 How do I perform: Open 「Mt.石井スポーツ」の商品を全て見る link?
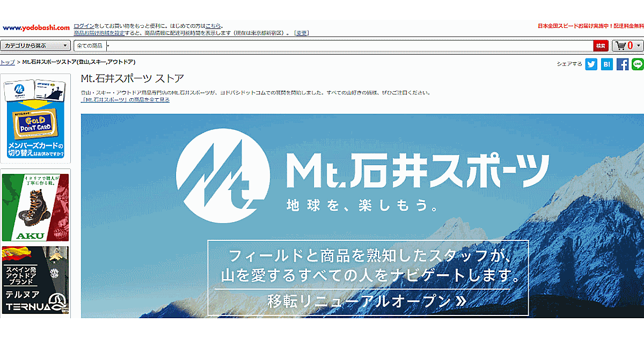(125, 100)
